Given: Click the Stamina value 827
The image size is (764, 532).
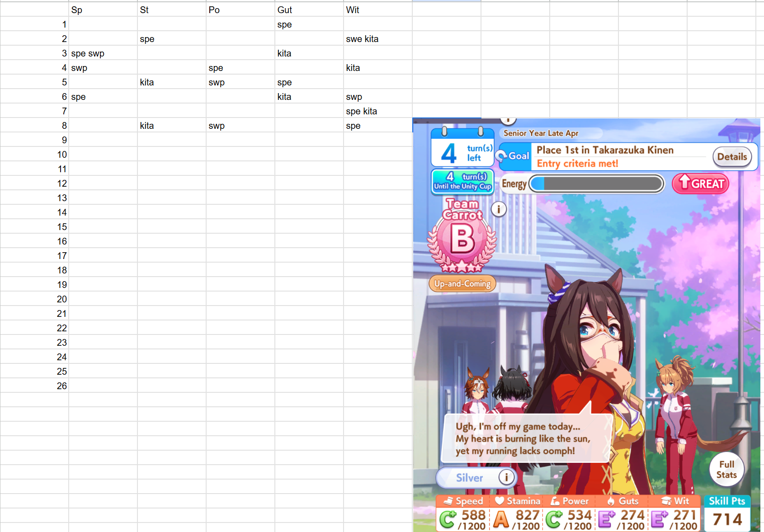Looking at the screenshot, I should pyautogui.click(x=528, y=515).
